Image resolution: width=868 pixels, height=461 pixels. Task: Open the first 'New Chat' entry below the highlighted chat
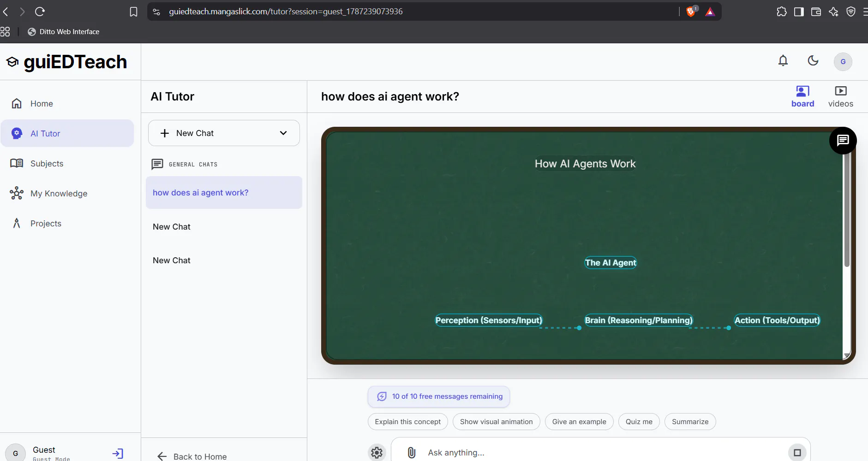[224, 227]
